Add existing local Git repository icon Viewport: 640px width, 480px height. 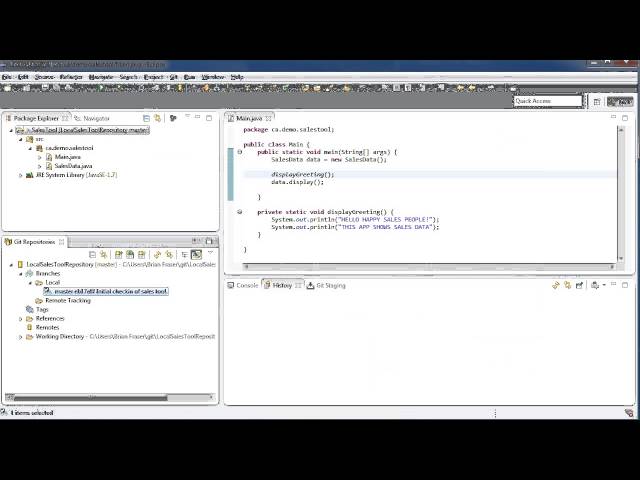tap(118, 255)
